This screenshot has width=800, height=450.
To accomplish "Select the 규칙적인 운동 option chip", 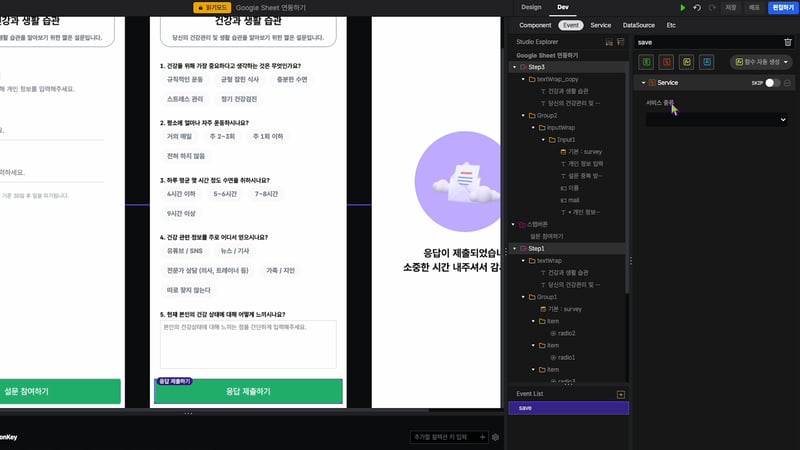I will [185, 80].
